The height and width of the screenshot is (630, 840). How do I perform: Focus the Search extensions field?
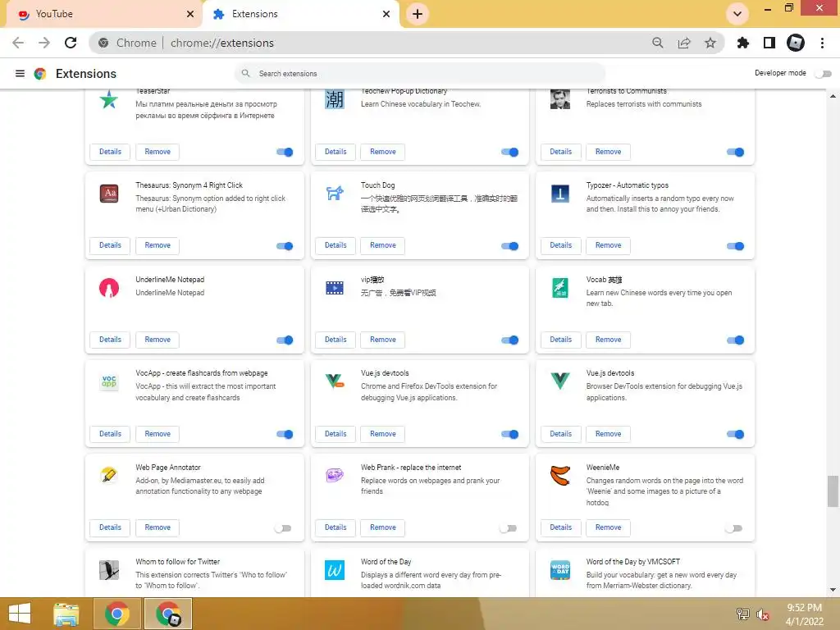click(x=419, y=73)
